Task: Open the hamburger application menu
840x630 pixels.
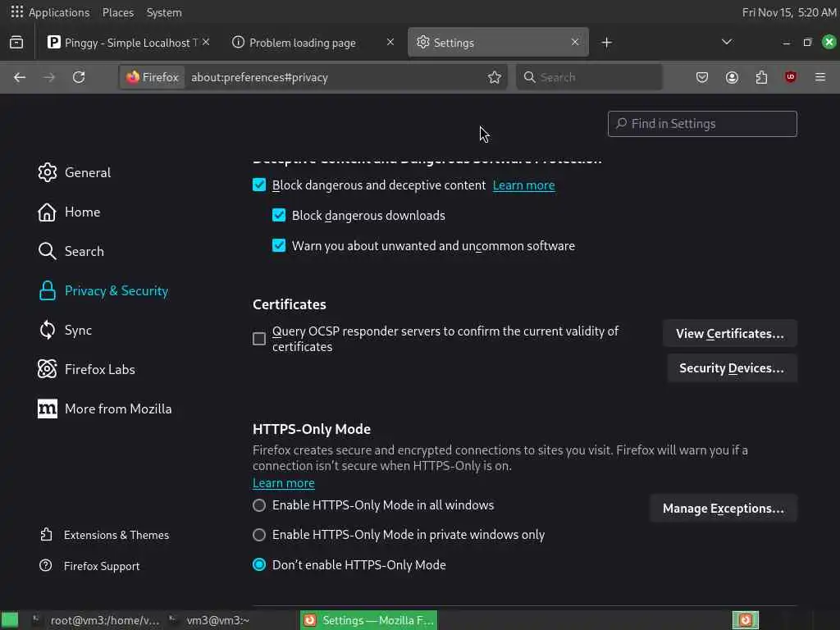Action: (x=820, y=77)
